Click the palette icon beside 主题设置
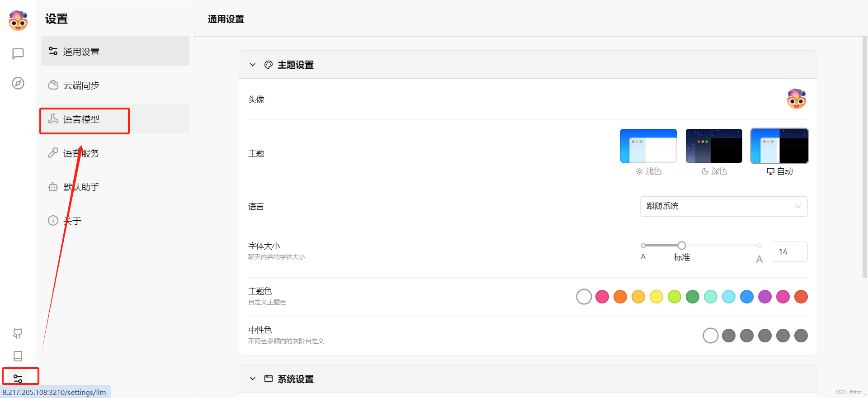The image size is (868, 398). point(269,65)
